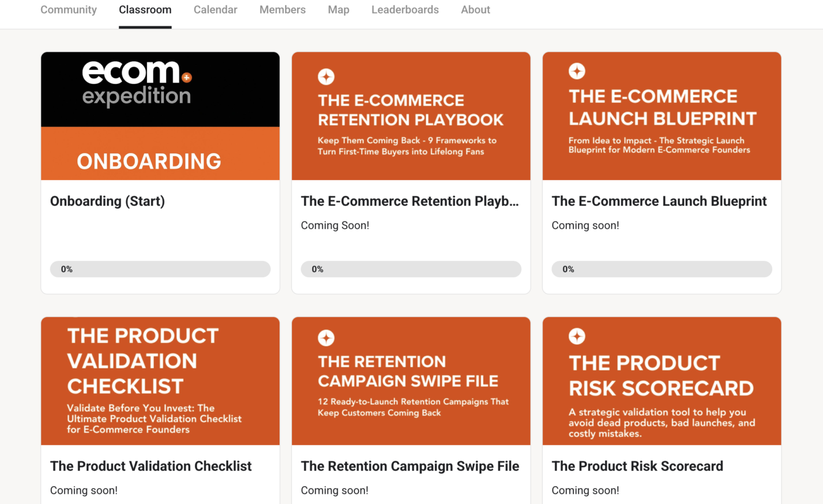
Task: Open the Map tab
Action: [x=338, y=10]
